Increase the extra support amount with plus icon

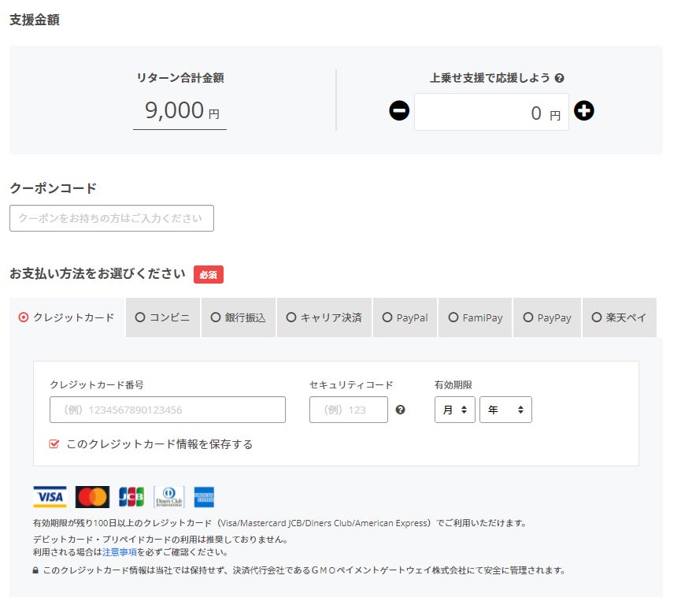click(x=583, y=110)
